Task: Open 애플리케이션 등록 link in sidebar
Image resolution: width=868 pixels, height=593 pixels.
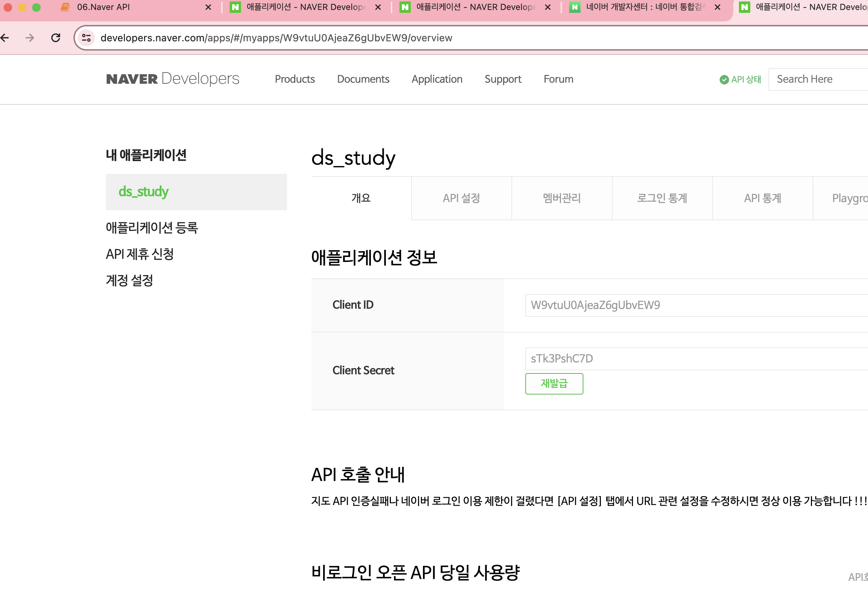Action: pyautogui.click(x=152, y=228)
